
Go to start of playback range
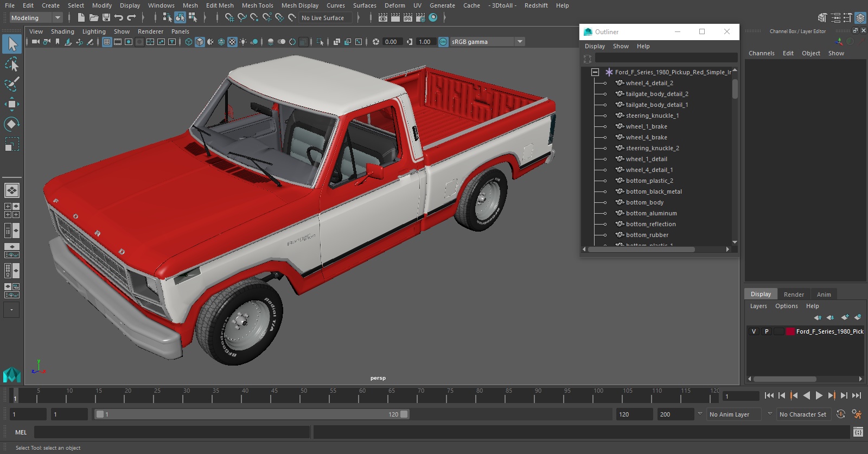click(x=769, y=396)
